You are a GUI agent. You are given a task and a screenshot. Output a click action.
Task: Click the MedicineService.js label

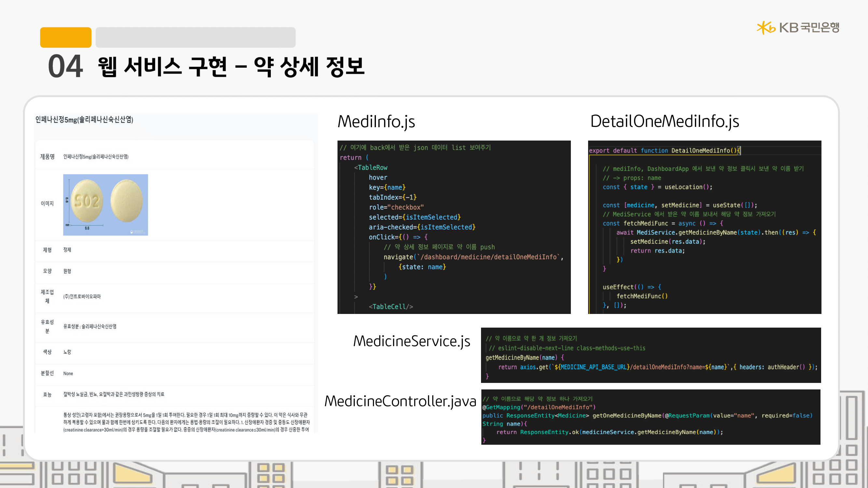pyautogui.click(x=411, y=341)
